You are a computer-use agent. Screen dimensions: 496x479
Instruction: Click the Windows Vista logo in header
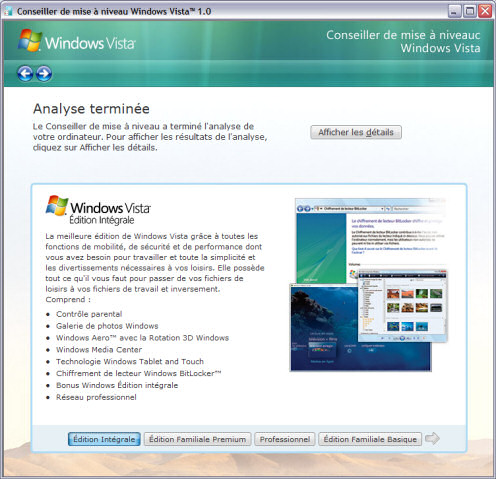[x=77, y=41]
